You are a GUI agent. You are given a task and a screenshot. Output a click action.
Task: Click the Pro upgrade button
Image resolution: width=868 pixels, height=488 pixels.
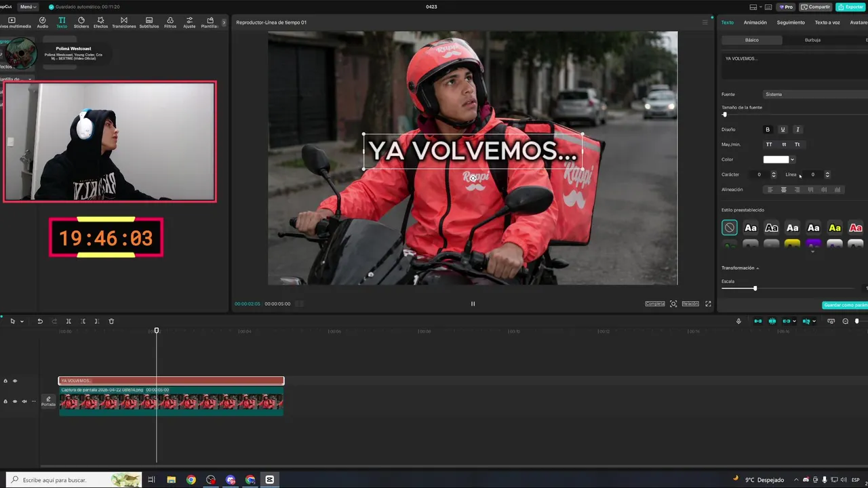786,7
